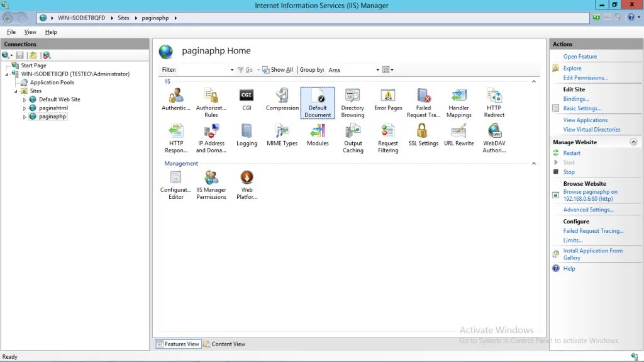
Task: Open Advanced Settings link
Action: tap(588, 210)
